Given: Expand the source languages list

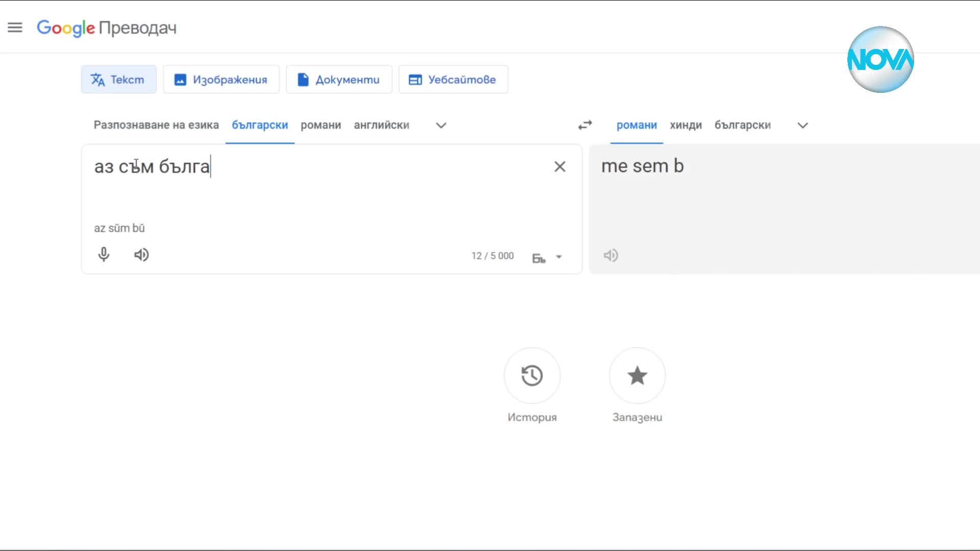Looking at the screenshot, I should [x=442, y=126].
